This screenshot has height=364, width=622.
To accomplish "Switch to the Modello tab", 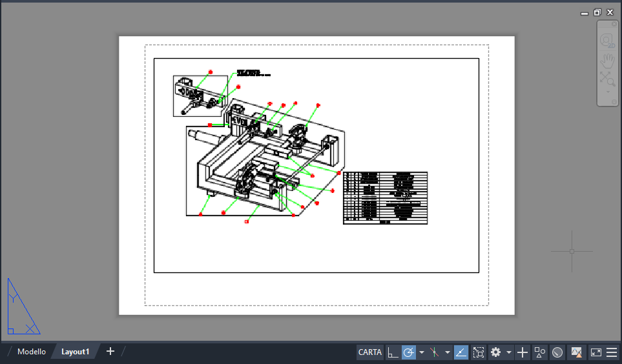I will point(32,352).
